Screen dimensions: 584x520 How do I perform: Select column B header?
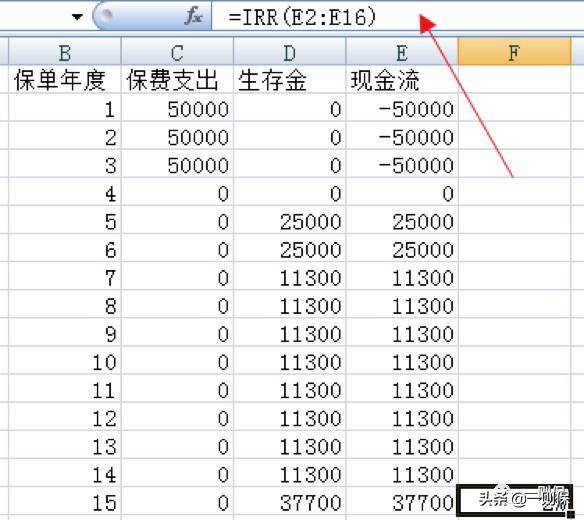[x=65, y=52]
